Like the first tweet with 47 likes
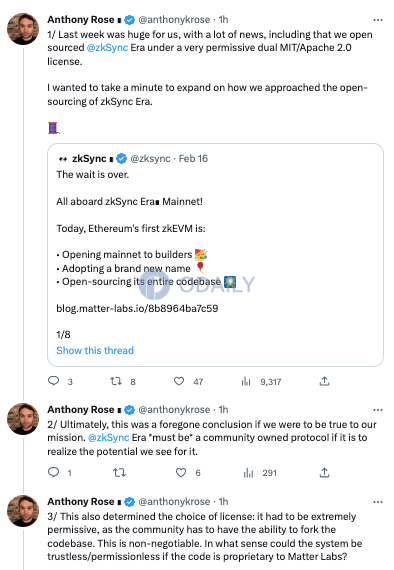The image size is (394, 570). [179, 381]
